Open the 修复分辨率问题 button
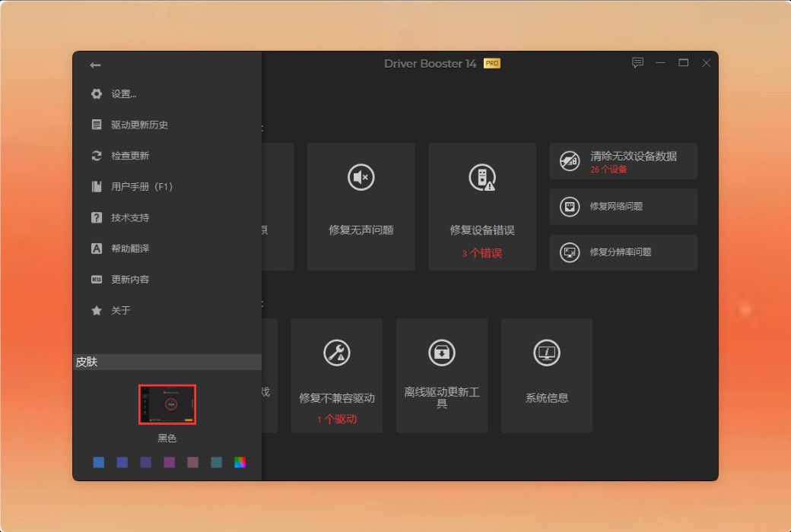This screenshot has height=532, width=791. click(624, 252)
